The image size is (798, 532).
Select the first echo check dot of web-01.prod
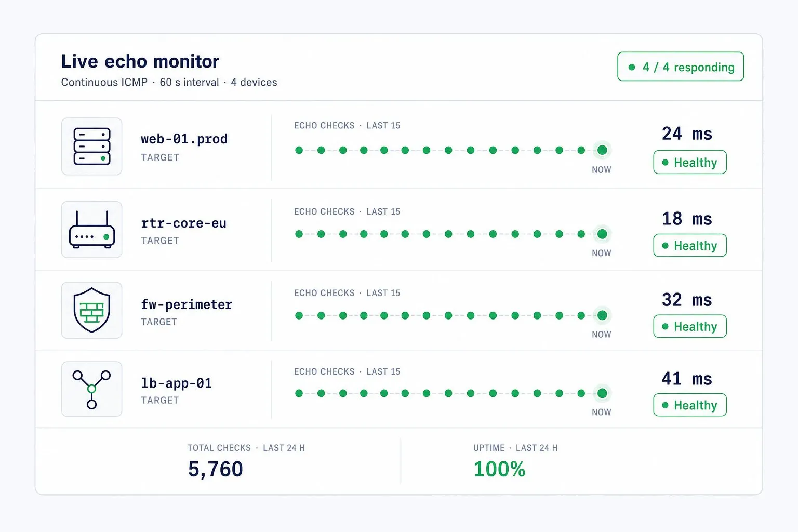click(x=299, y=150)
